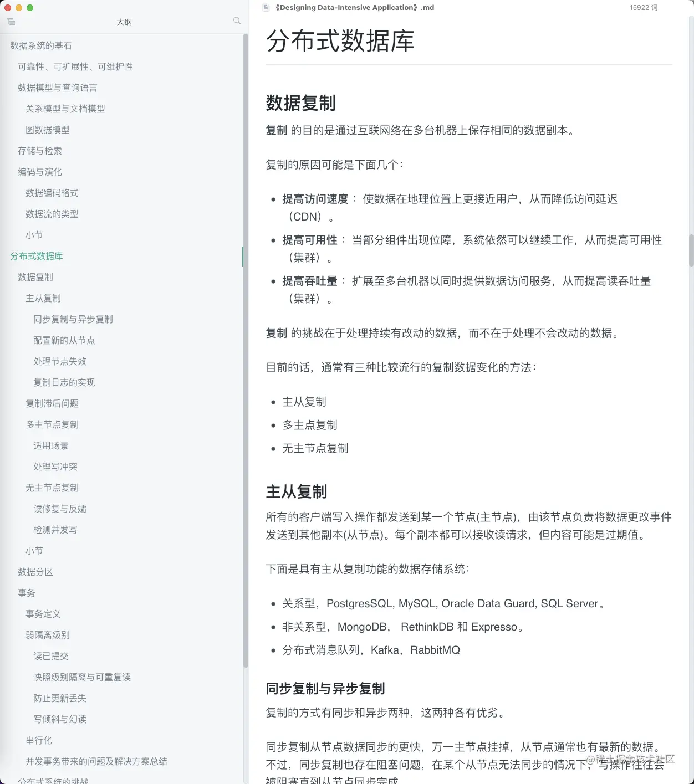Jump to 复制滞后问题 outline heading
694x784 pixels.
[x=52, y=403]
